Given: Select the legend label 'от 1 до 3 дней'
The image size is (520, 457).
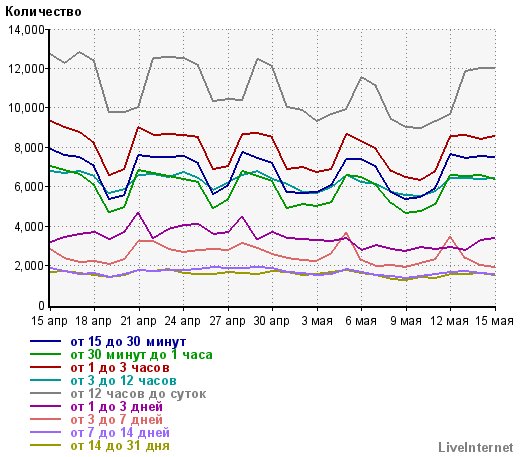Looking at the screenshot, I should 116,407.
